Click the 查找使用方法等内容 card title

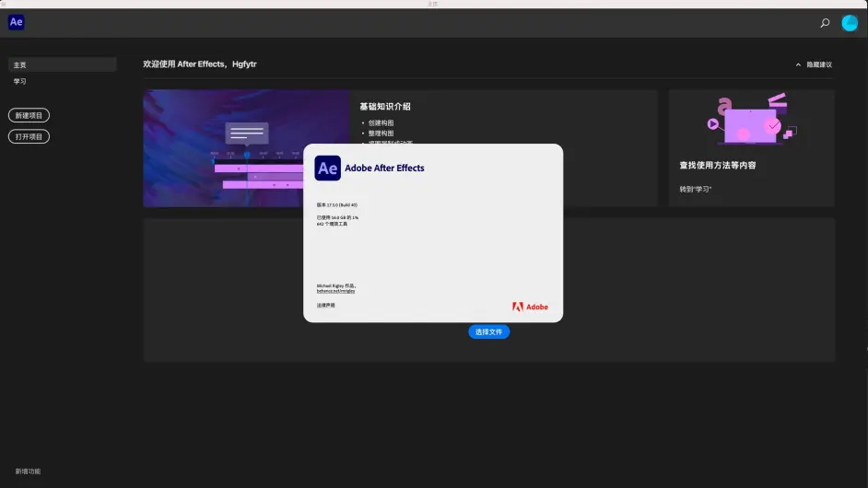pyautogui.click(x=718, y=165)
